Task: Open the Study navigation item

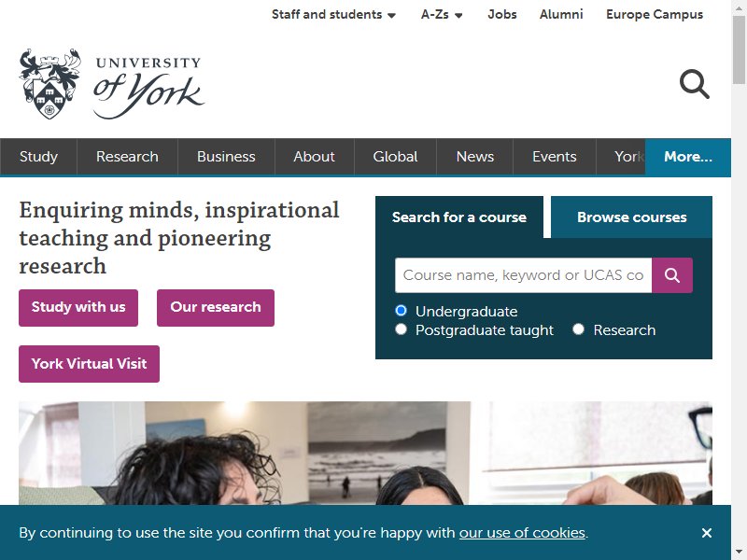Action: 38,157
